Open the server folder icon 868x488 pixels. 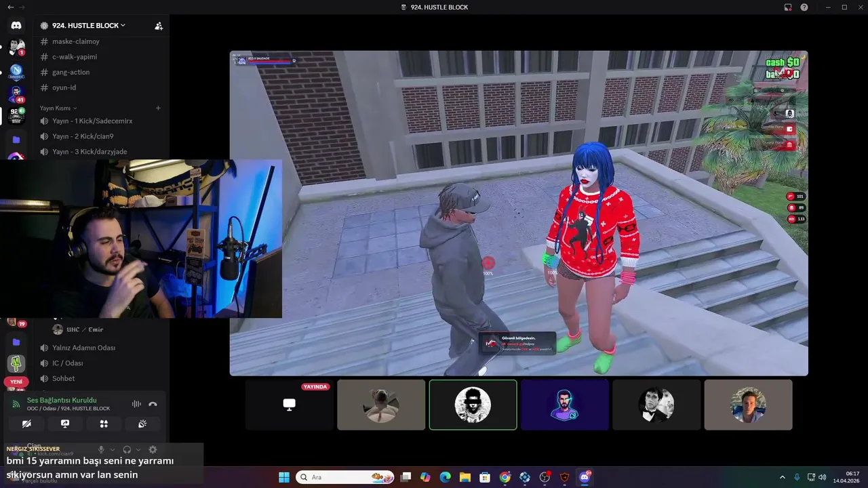click(16, 140)
